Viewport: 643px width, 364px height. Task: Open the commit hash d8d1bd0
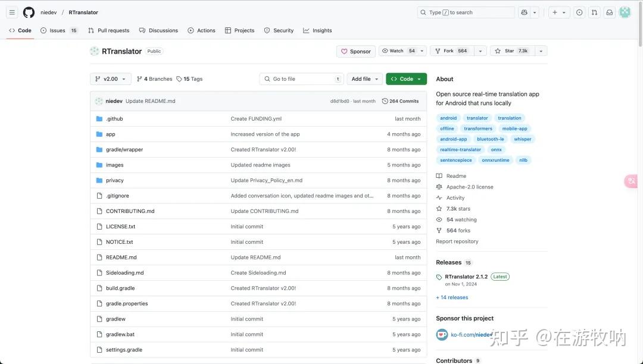click(339, 101)
